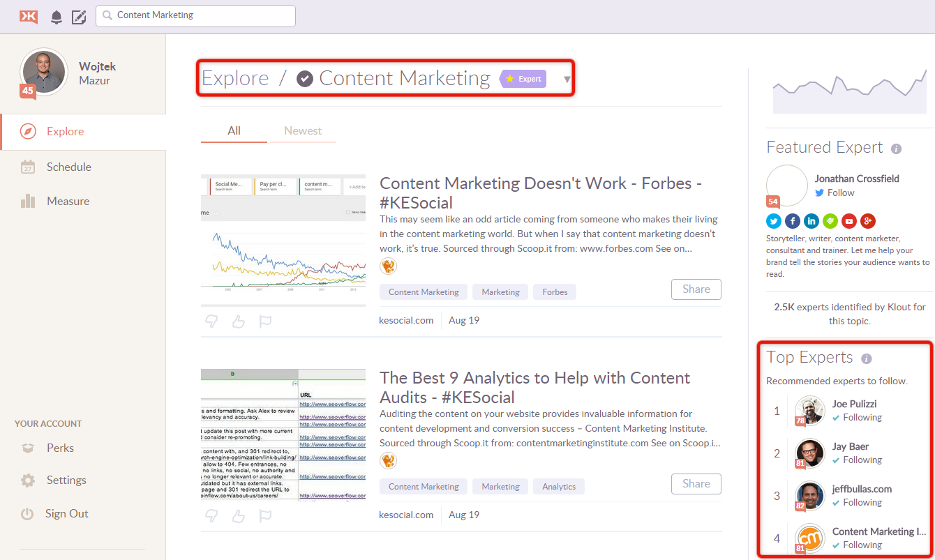The height and width of the screenshot is (560, 935).
Task: Toggle Following for Joe Pulizzi
Action: point(857,417)
